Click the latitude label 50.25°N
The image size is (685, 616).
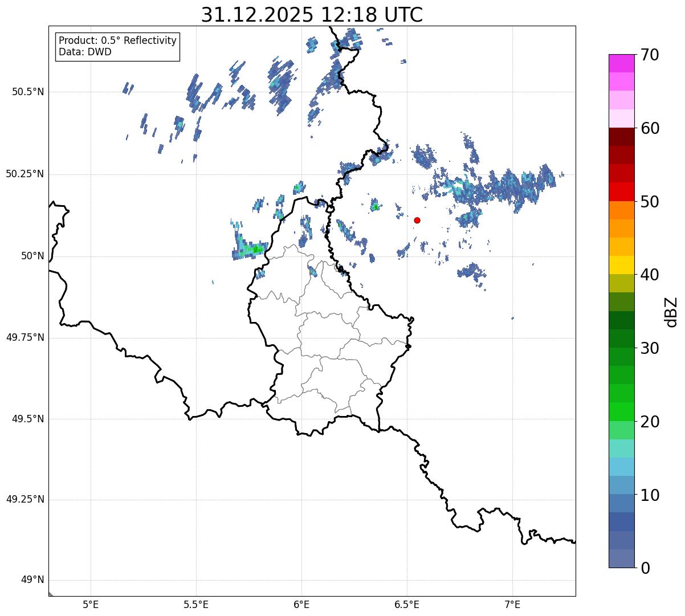[x=25, y=174]
